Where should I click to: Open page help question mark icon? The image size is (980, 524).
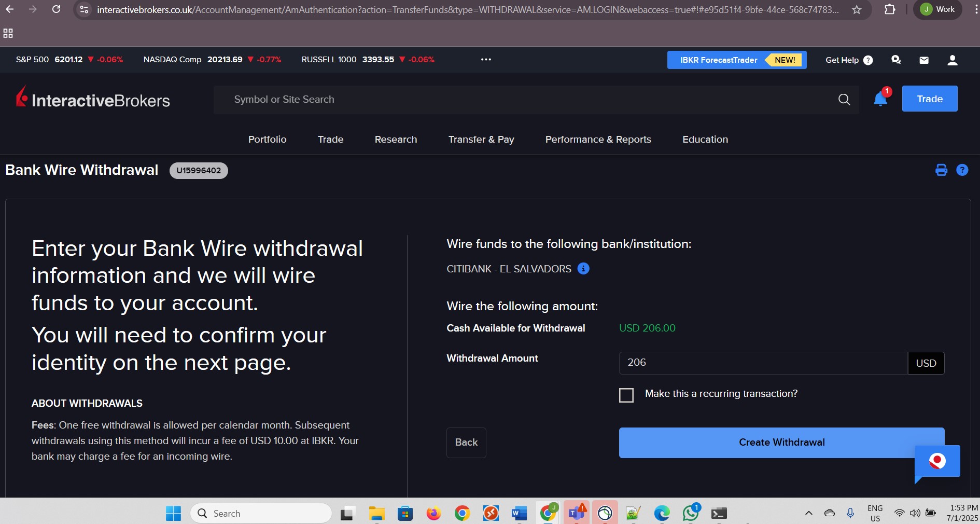tap(962, 170)
